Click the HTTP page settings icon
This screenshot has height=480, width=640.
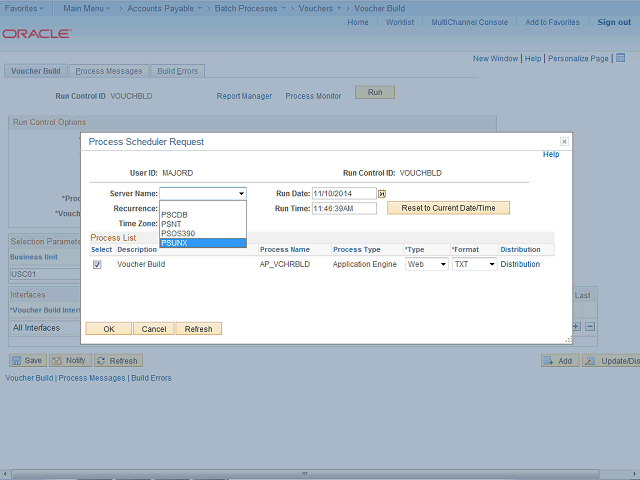[x=619, y=58]
